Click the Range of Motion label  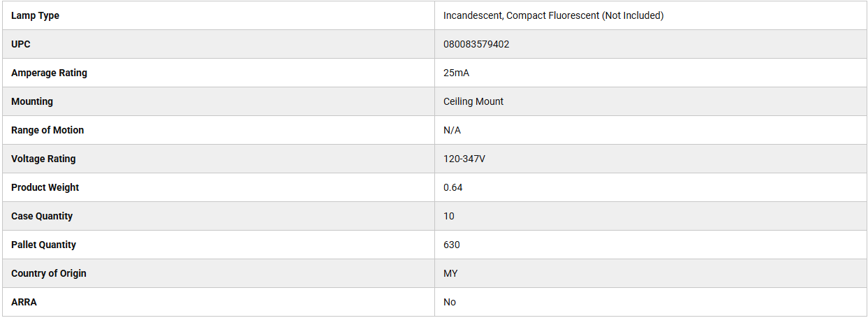point(47,130)
